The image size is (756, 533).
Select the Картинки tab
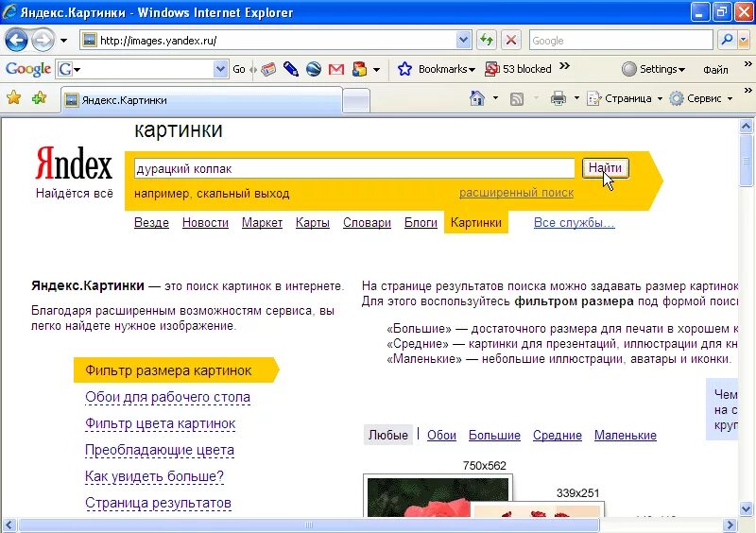coord(476,222)
